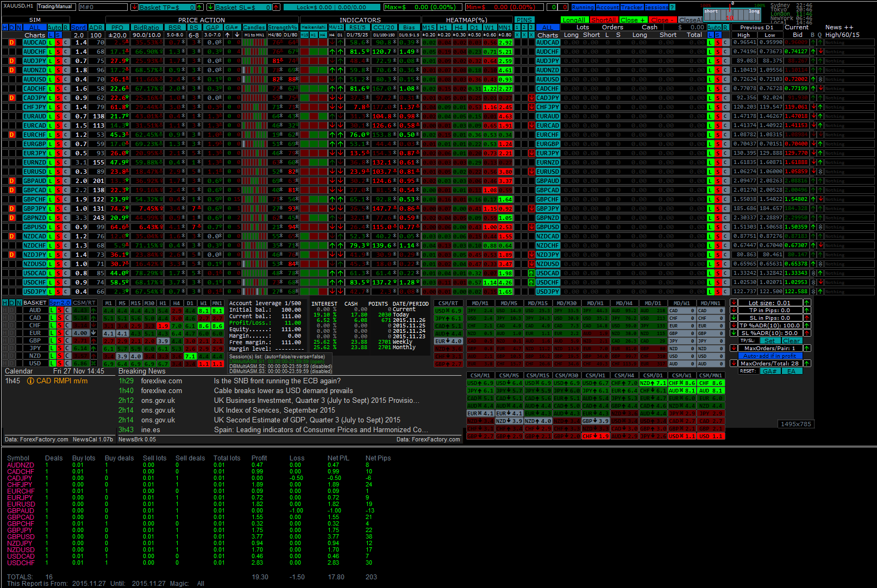Toggle Auto-add if in profit
Screen dimensions: 877x588
pos(769,356)
